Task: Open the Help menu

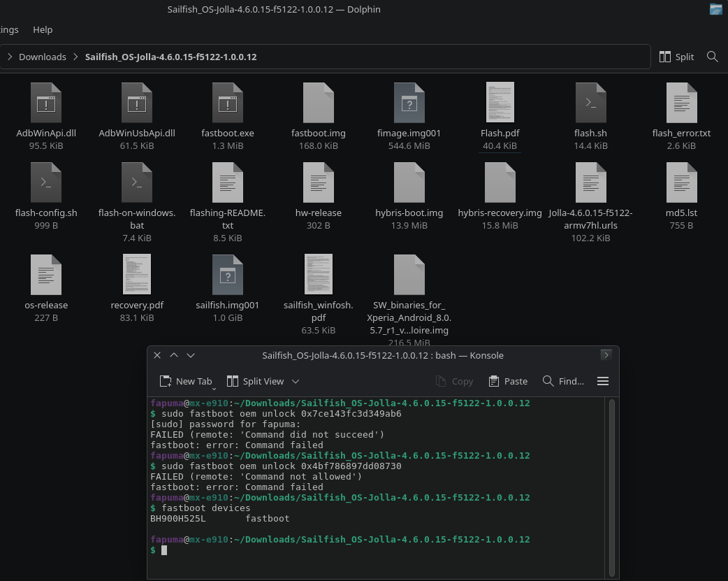Action: (x=43, y=30)
